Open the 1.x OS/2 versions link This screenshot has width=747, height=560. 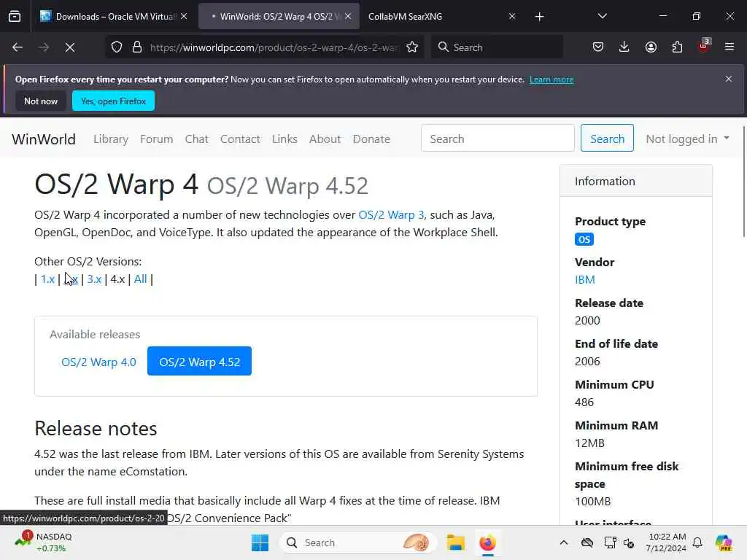(47, 279)
